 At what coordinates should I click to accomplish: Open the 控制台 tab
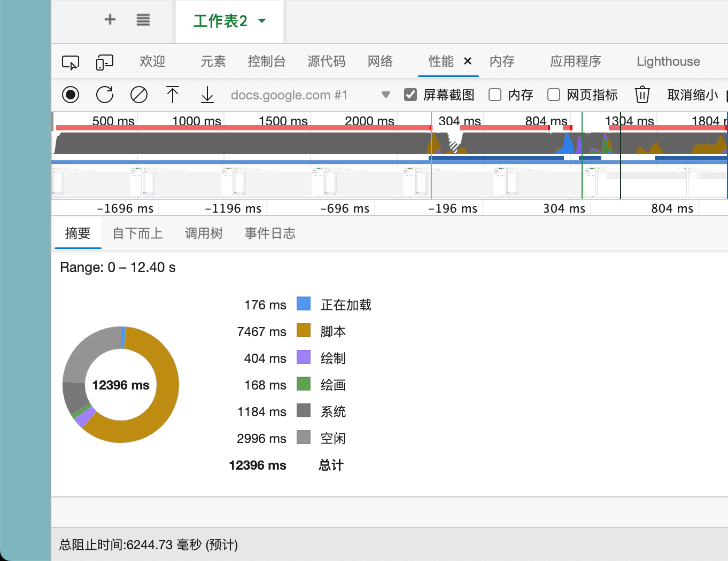click(x=267, y=61)
